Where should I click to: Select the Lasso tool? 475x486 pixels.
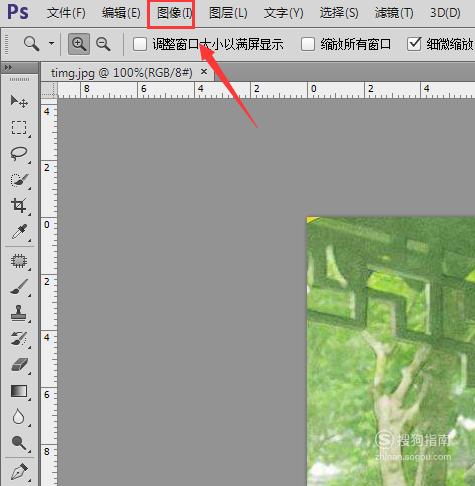pyautogui.click(x=19, y=154)
